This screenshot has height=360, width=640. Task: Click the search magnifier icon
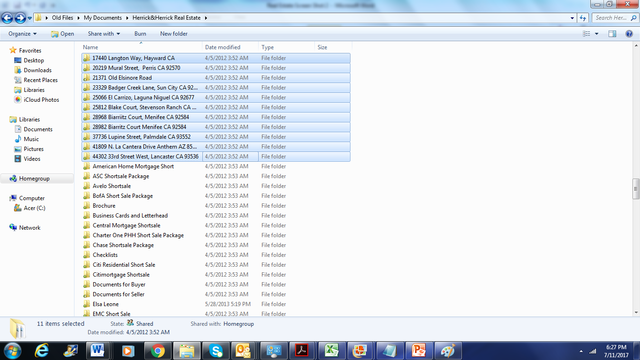click(x=633, y=18)
